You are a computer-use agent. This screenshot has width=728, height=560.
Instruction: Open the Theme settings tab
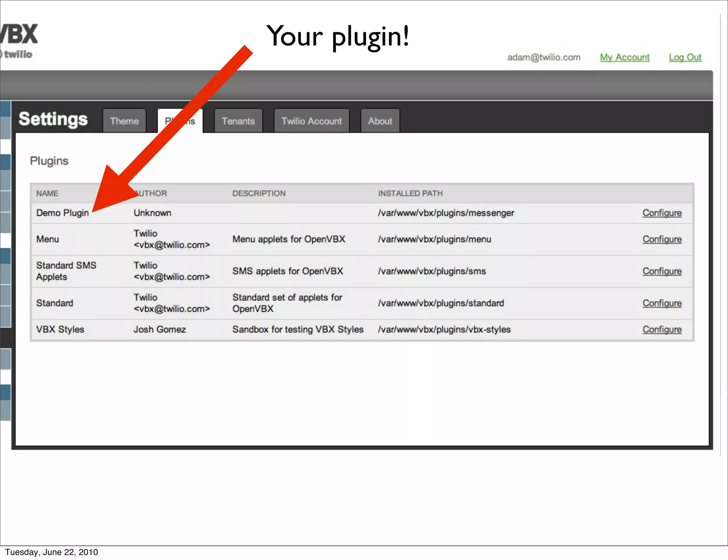click(124, 121)
